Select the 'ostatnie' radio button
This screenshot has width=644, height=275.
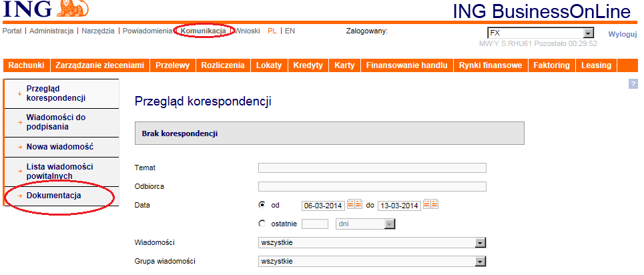pos(262,224)
